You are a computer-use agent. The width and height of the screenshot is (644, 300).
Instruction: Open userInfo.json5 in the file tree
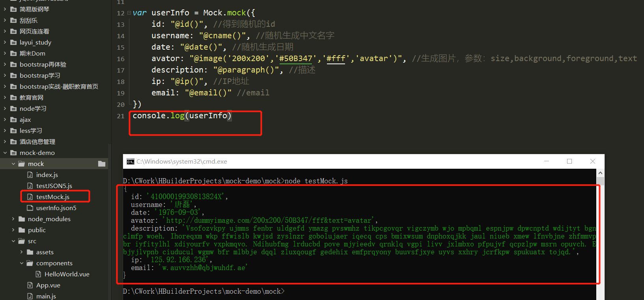pyautogui.click(x=56, y=208)
